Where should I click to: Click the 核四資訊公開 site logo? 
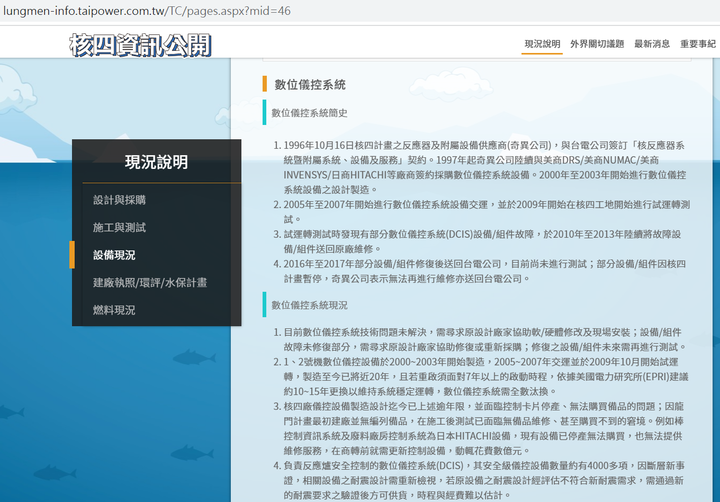[x=140, y=45]
